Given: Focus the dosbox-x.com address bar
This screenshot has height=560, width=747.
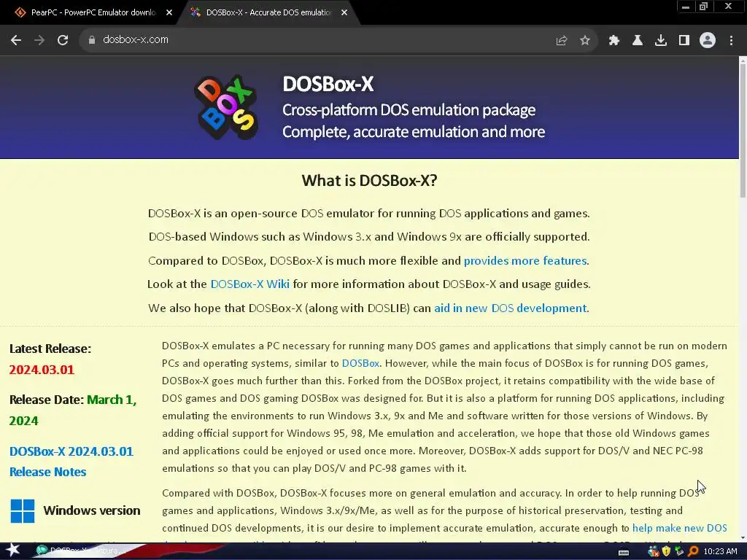Looking at the screenshot, I should pyautogui.click(x=314, y=40).
